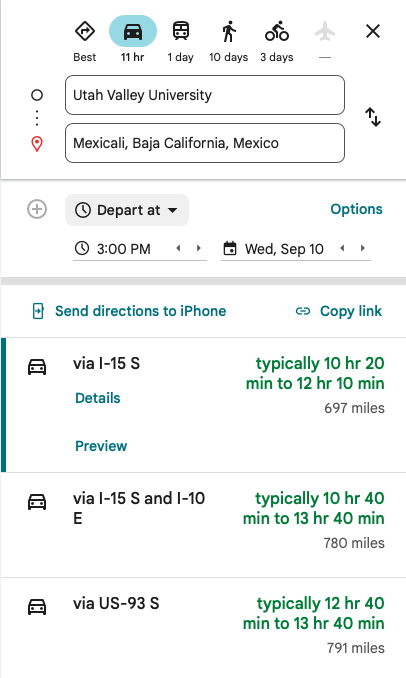
Task: Edit the Utah Valley University origin field
Action: (205, 95)
